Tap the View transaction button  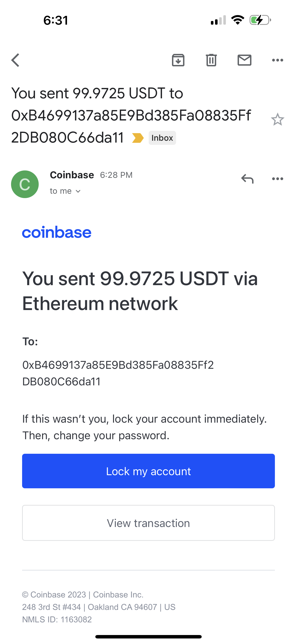[x=148, y=523]
